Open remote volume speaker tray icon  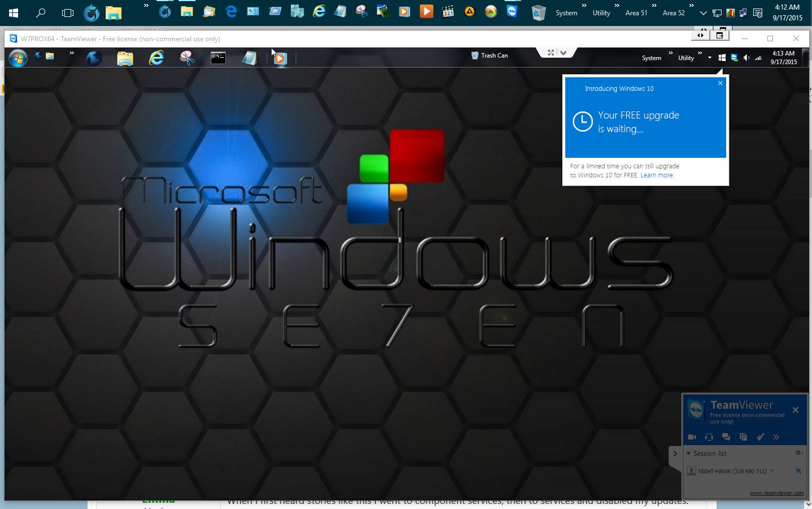(x=746, y=58)
